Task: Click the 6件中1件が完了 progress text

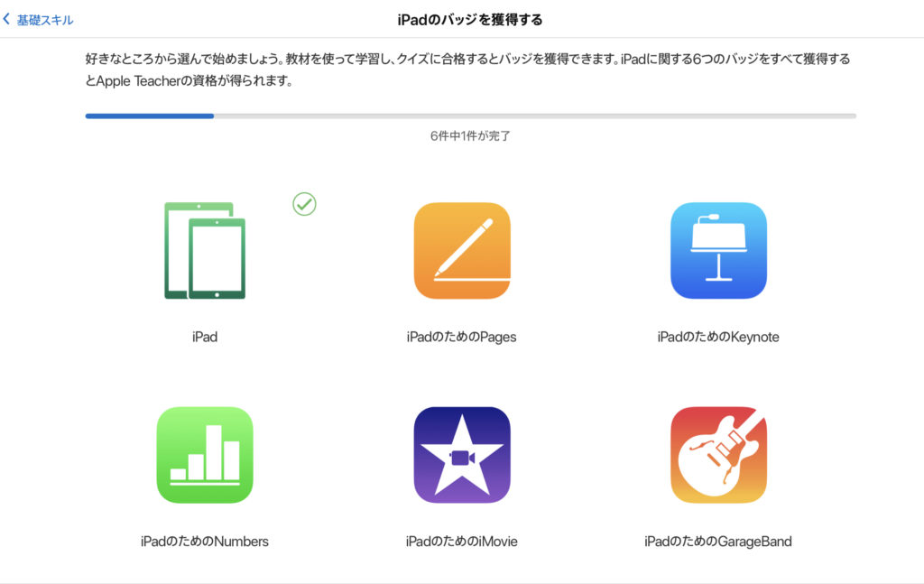Action: click(x=470, y=136)
